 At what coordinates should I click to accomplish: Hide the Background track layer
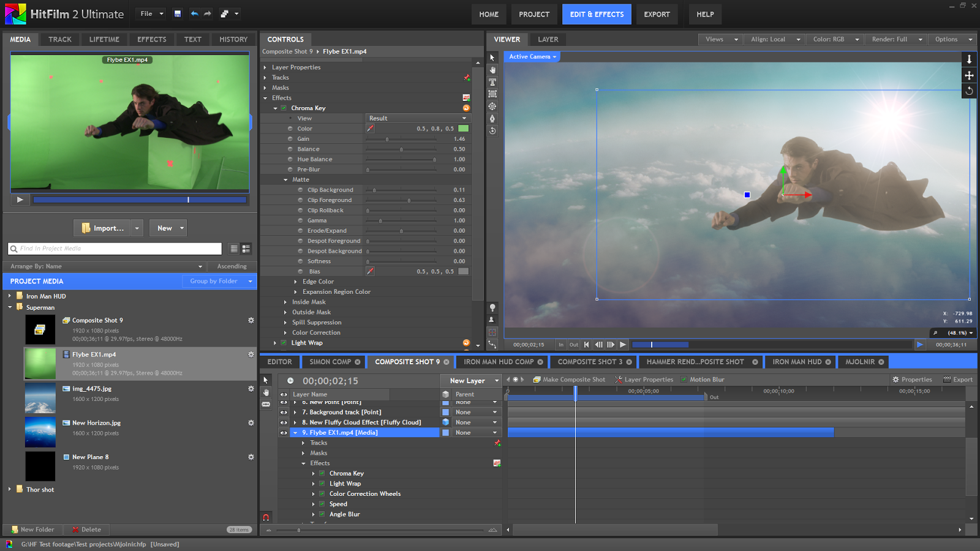point(284,413)
